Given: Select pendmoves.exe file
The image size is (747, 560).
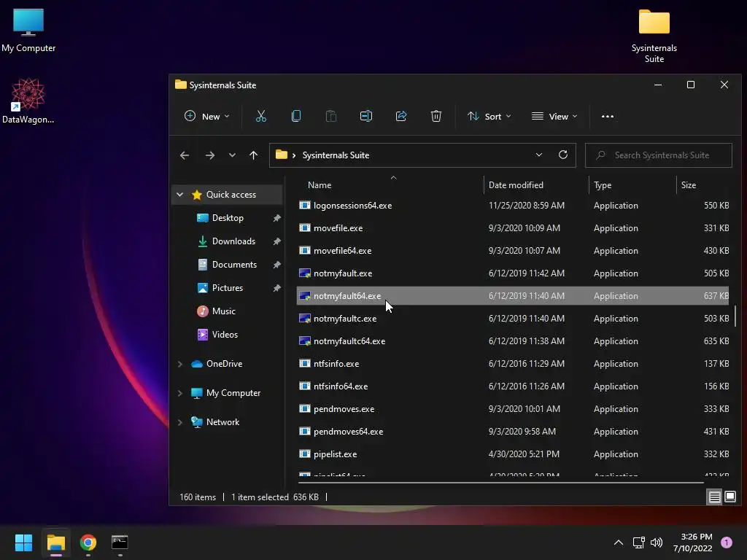Looking at the screenshot, I should point(513,408).
